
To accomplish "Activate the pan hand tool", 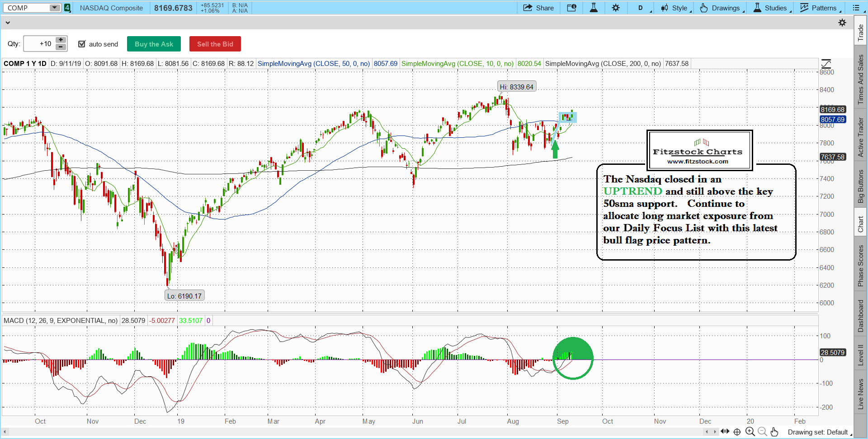I will pyautogui.click(x=774, y=432).
